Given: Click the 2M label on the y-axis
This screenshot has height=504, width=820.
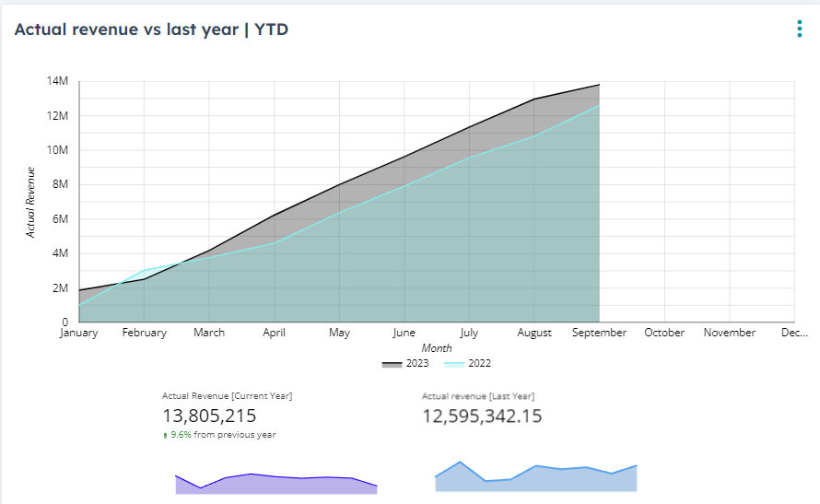Looking at the screenshot, I should tap(60, 288).
